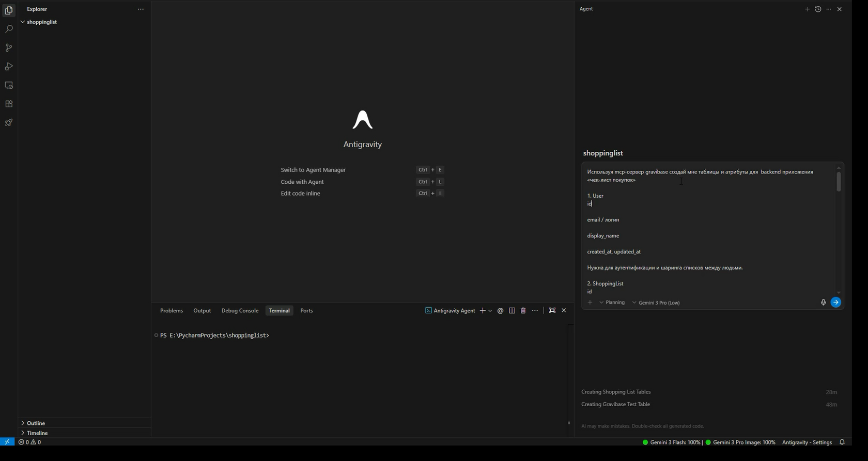Open the Search view in activity bar
This screenshot has width=868, height=461.
(9, 29)
